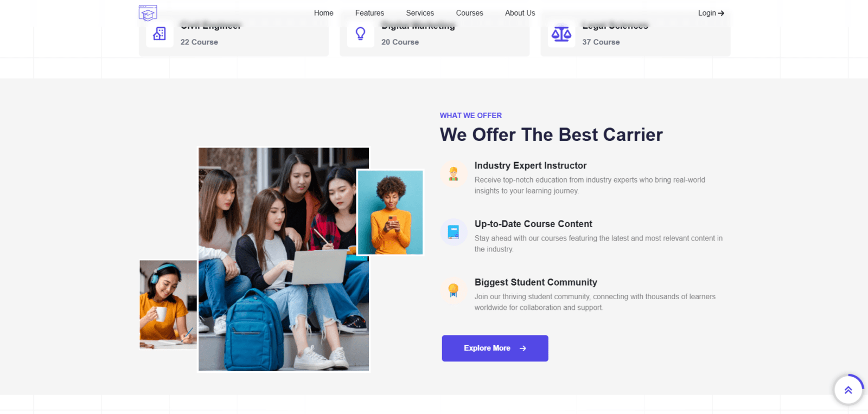This screenshot has height=414, width=868.
Task: Click the building icon for Civil Engineer
Action: 159,34
